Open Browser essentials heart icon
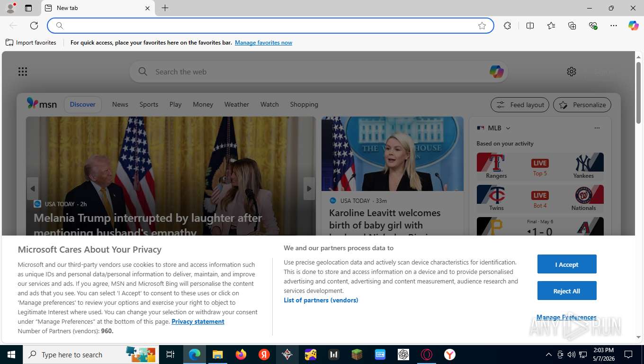The width and height of the screenshot is (644, 364). tap(593, 26)
